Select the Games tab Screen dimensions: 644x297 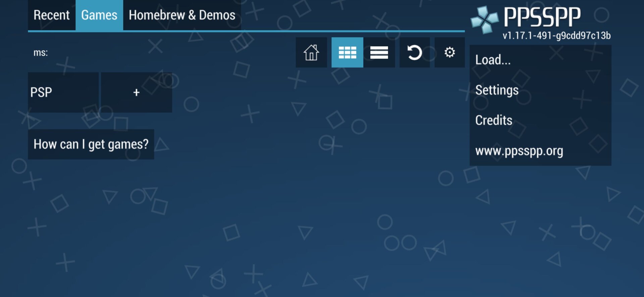pyautogui.click(x=99, y=15)
